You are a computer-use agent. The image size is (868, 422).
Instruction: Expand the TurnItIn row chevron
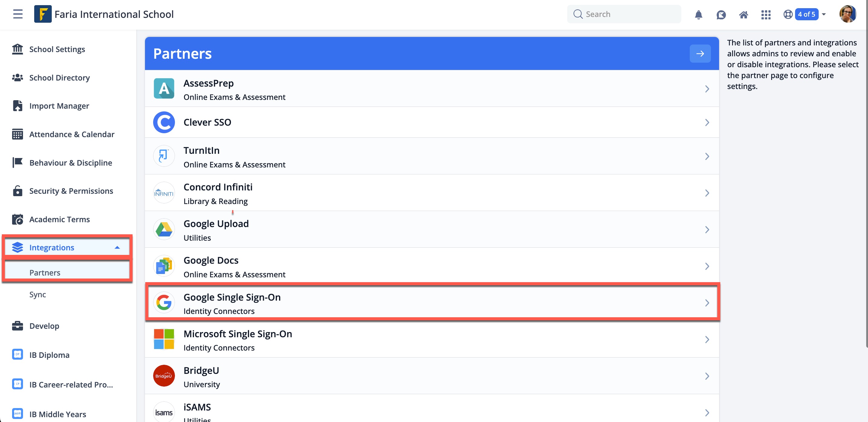tap(707, 157)
